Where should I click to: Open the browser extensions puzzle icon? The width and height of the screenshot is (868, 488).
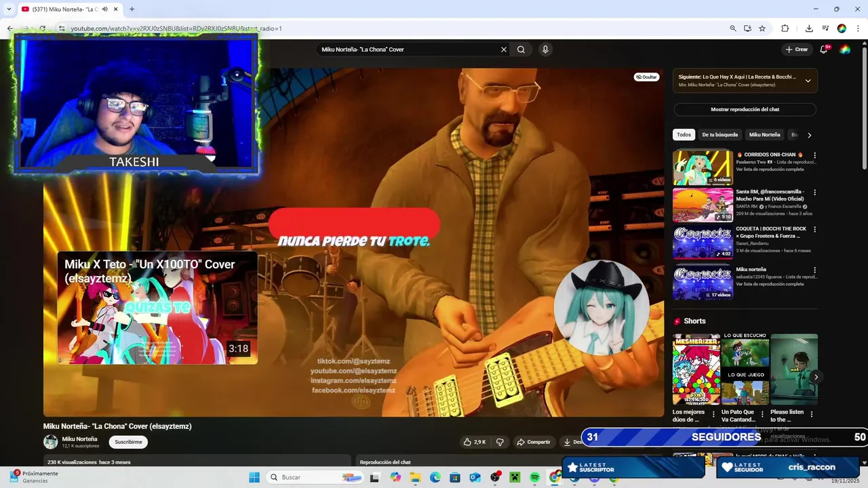785,28
